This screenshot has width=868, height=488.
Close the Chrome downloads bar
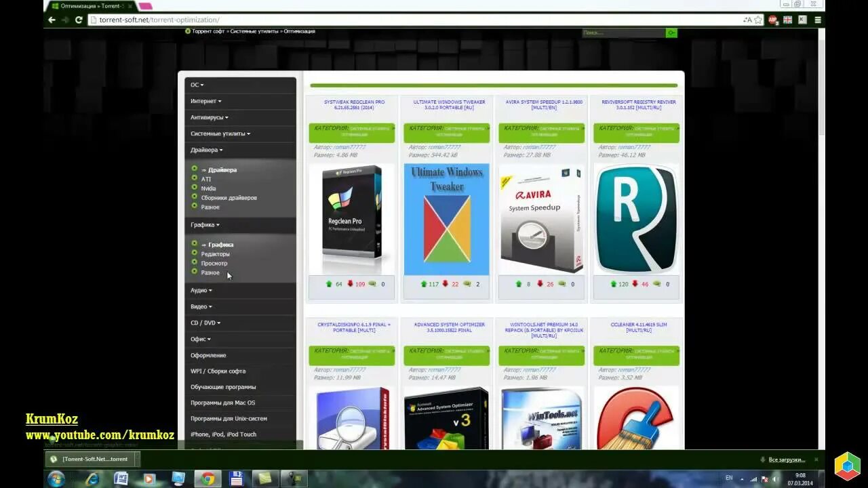pos(816,460)
